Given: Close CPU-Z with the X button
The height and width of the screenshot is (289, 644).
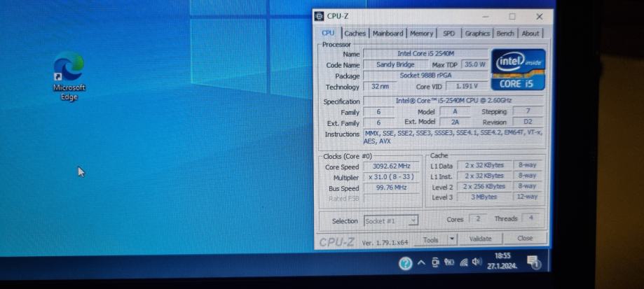Looking at the screenshot, I should [540, 16].
